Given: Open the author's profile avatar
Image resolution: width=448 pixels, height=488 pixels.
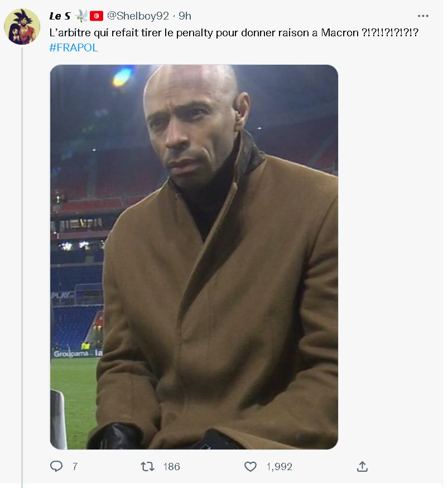Looking at the screenshot, I should [x=22, y=26].
